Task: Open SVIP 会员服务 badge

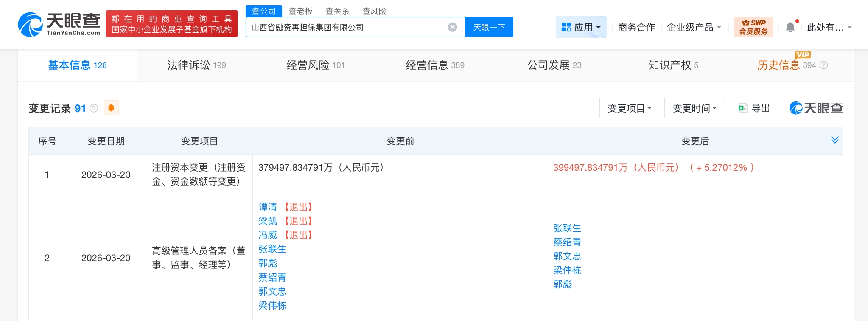Action: pos(753,27)
